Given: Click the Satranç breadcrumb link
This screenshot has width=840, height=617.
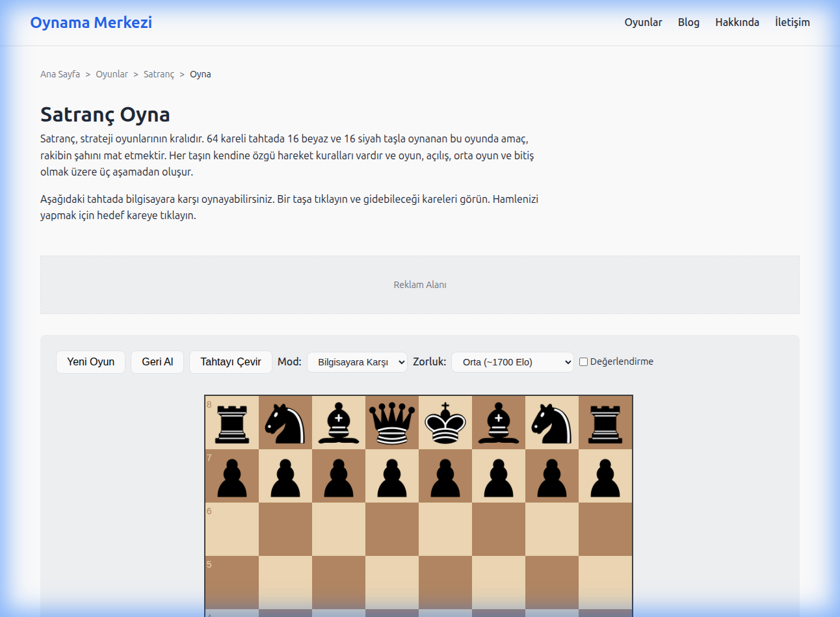Looking at the screenshot, I should click(x=159, y=74).
